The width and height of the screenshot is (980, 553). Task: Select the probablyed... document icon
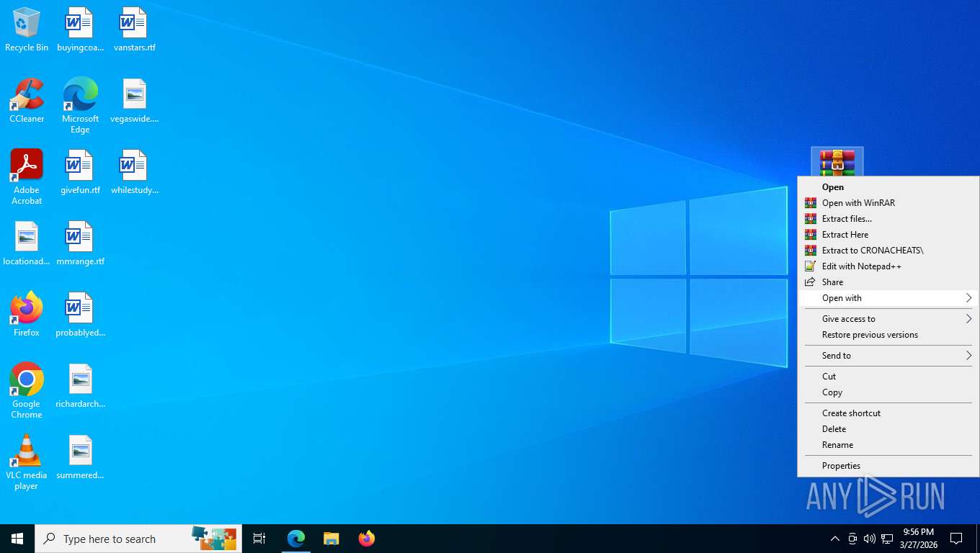(80, 315)
